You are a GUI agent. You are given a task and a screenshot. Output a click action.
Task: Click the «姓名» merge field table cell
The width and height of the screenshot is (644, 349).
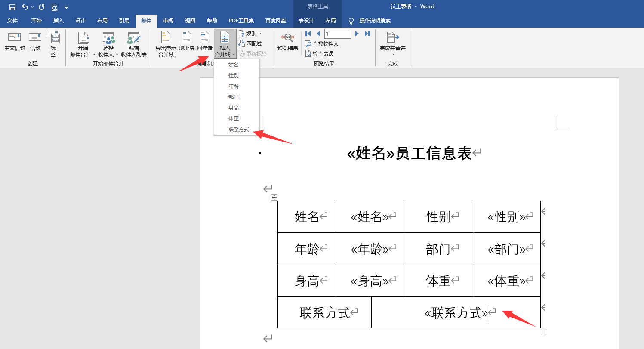point(370,216)
